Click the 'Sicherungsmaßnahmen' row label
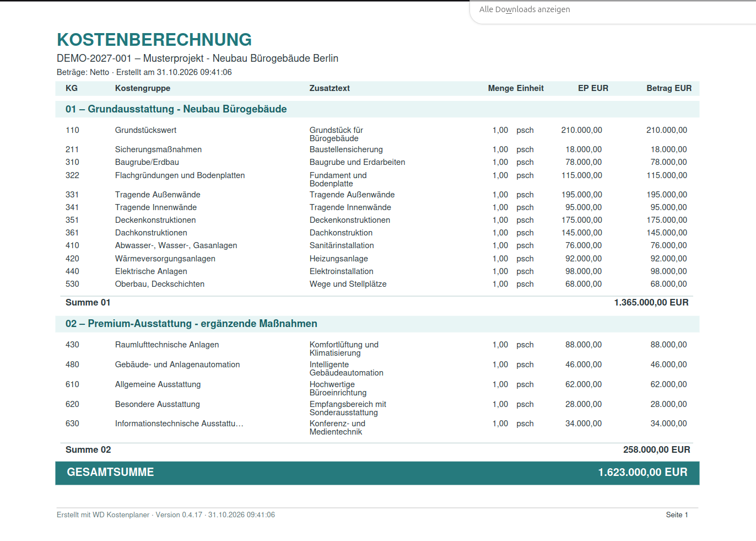 tap(159, 149)
